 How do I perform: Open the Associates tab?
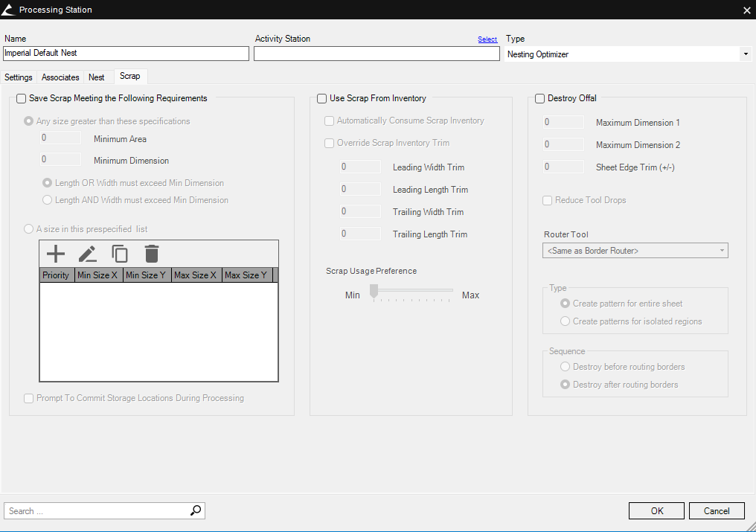(x=60, y=77)
